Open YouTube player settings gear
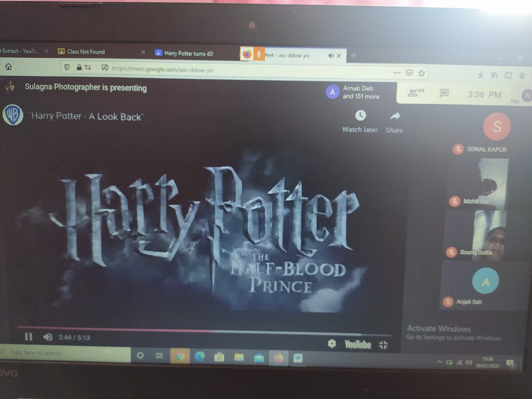The image size is (532, 399). click(332, 344)
